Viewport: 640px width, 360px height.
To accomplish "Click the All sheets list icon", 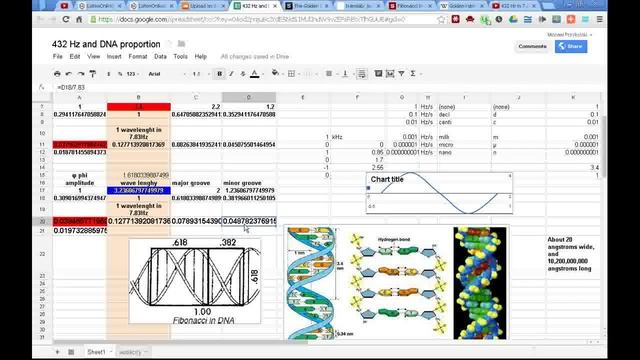I will click(x=71, y=351).
